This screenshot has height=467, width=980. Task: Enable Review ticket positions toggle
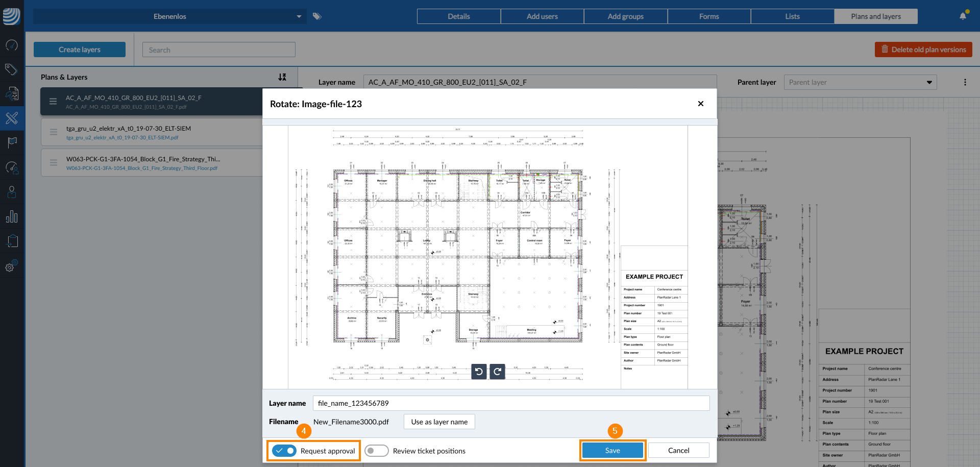(377, 451)
